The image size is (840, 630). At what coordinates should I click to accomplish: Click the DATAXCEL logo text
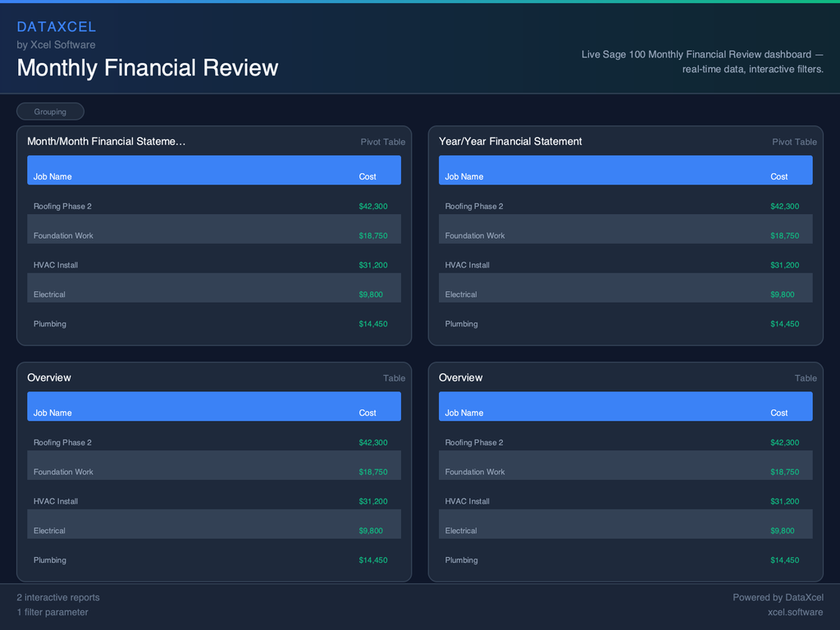point(57,26)
